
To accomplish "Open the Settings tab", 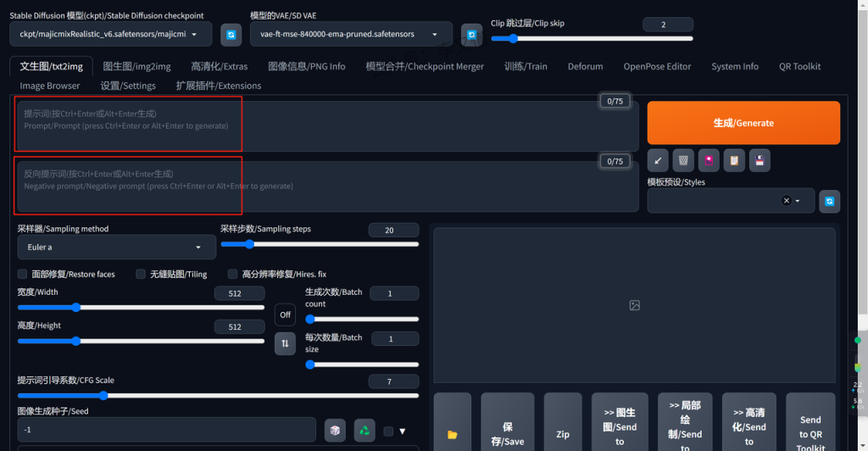I will (128, 86).
